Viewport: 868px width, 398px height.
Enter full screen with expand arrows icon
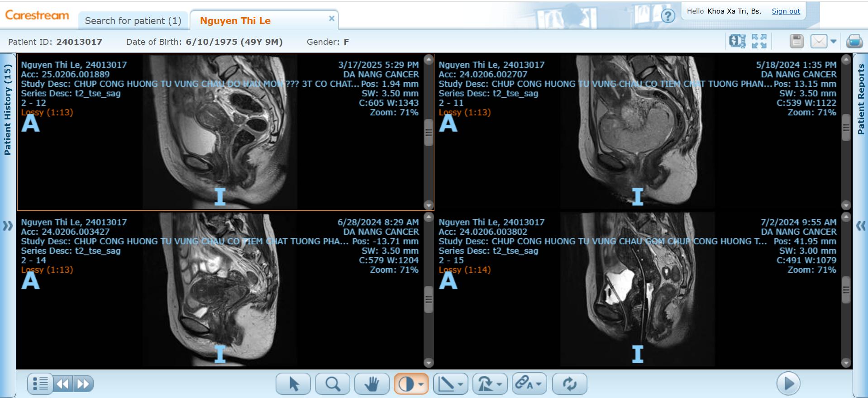pyautogui.click(x=759, y=41)
